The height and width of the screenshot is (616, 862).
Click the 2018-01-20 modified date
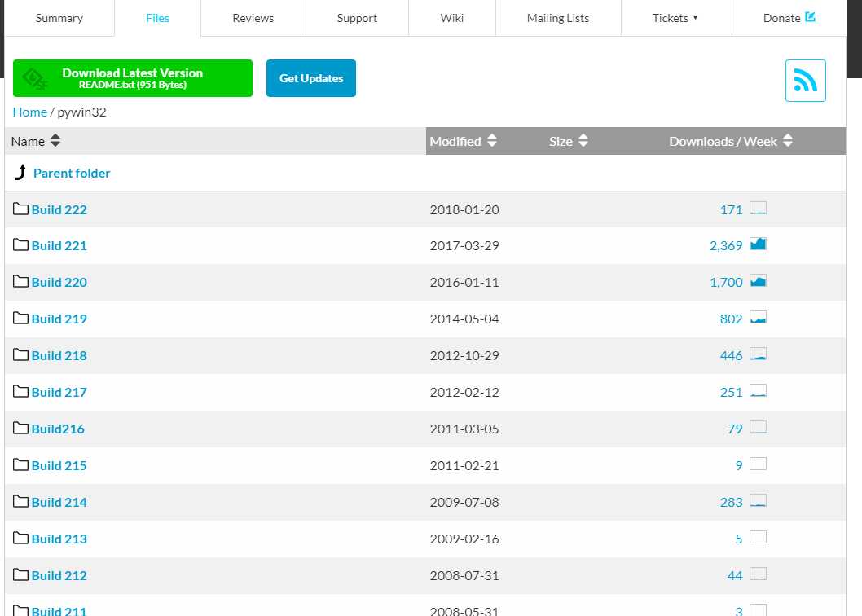point(464,209)
